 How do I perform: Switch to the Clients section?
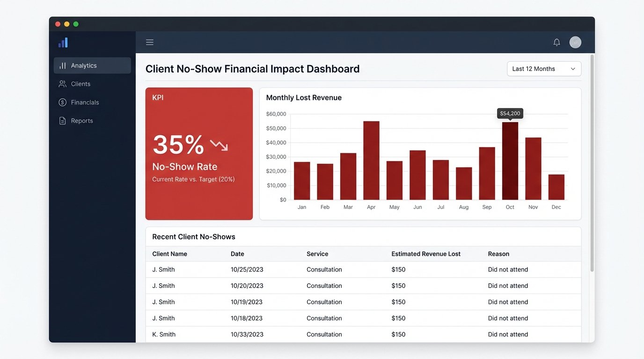point(80,84)
